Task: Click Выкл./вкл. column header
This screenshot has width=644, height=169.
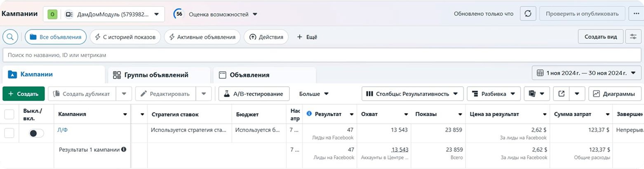Action: 33,114
